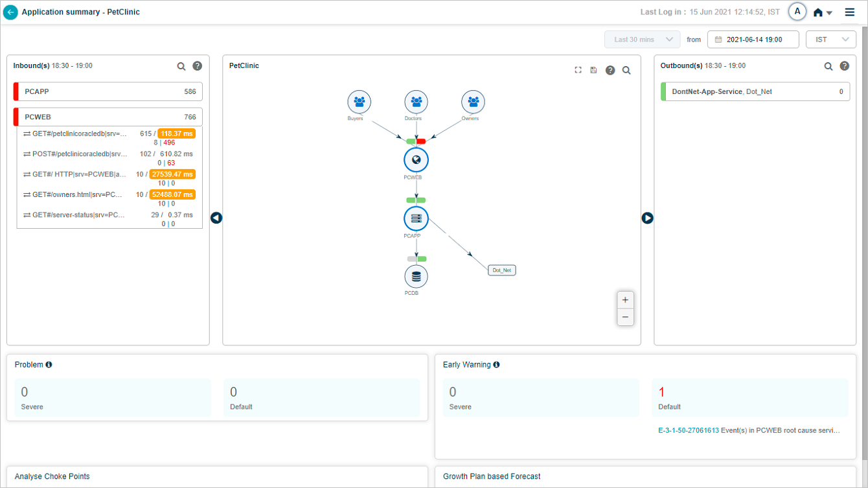Zoom out on the topology map
This screenshot has height=488, width=868.
tap(625, 317)
